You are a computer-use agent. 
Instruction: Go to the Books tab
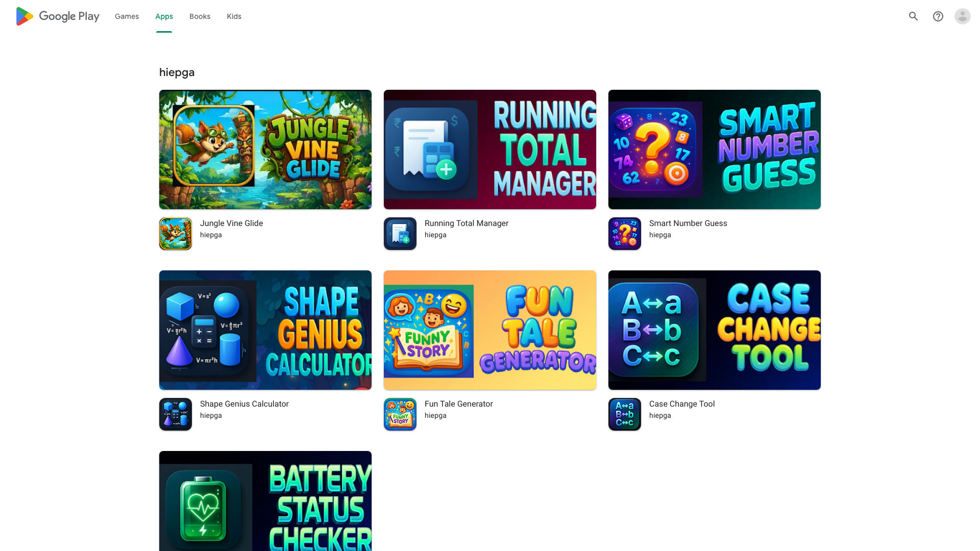(200, 16)
